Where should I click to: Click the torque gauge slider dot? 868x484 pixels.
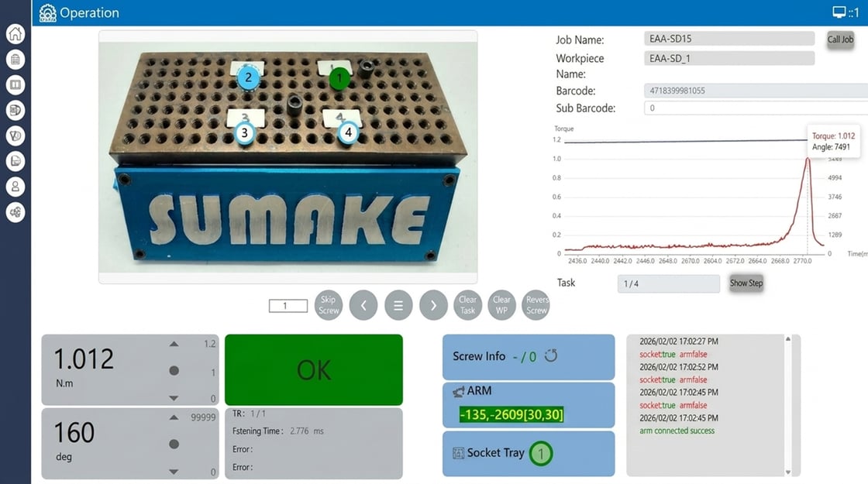tap(174, 371)
